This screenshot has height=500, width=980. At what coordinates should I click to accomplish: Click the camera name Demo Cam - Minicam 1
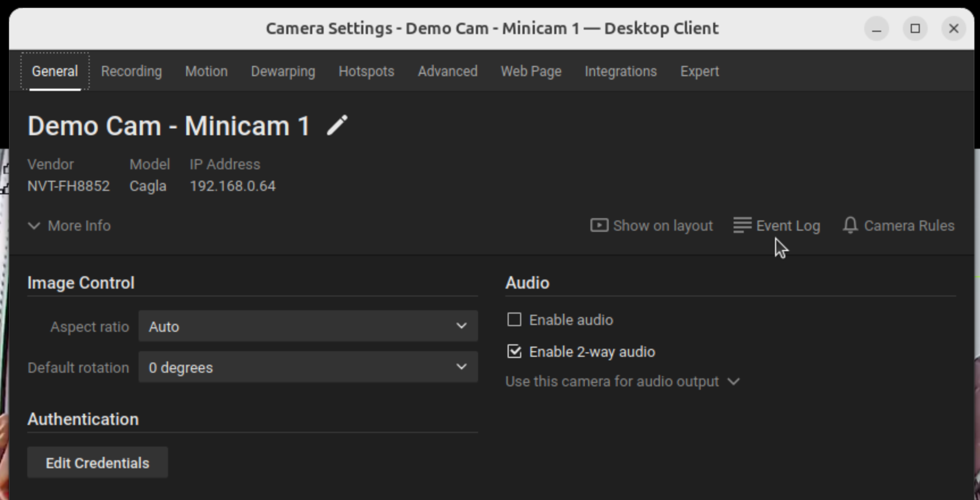[x=169, y=126]
